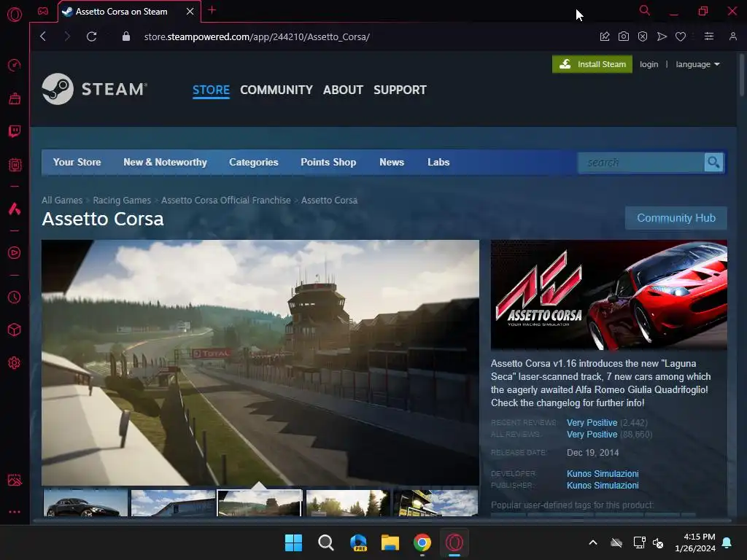Click the site security lock icon
The height and width of the screenshot is (560, 747).
(125, 36)
